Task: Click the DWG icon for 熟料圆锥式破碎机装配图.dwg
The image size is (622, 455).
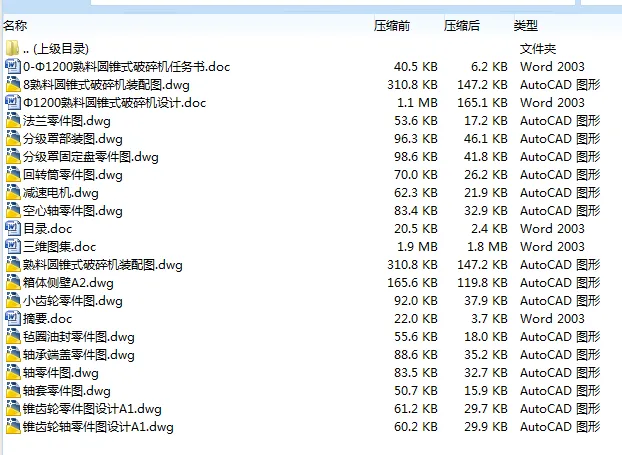Action: point(13,265)
